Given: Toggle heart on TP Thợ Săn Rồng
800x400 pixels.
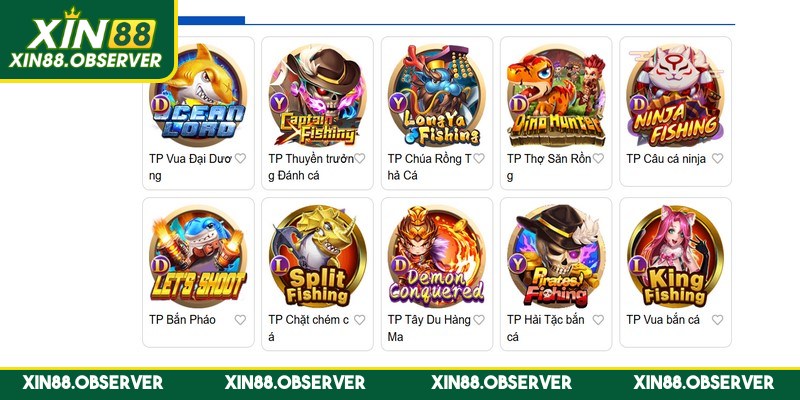Looking at the screenshot, I should coord(598,159).
